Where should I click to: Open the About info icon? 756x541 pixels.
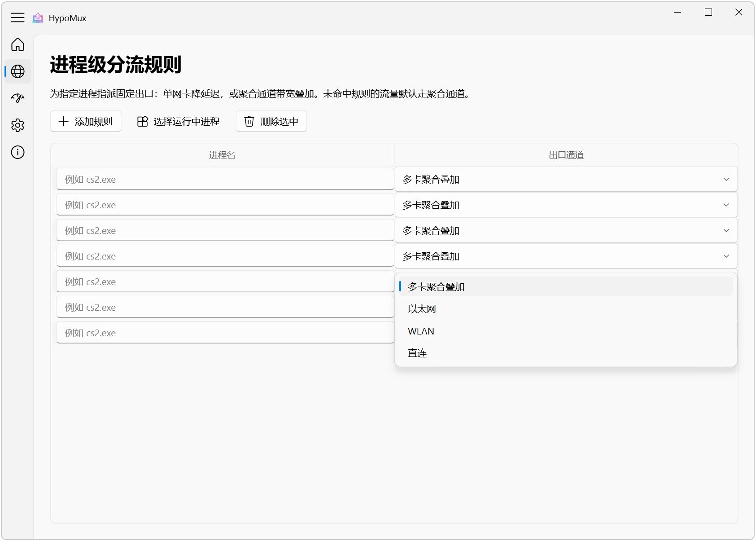(x=18, y=152)
